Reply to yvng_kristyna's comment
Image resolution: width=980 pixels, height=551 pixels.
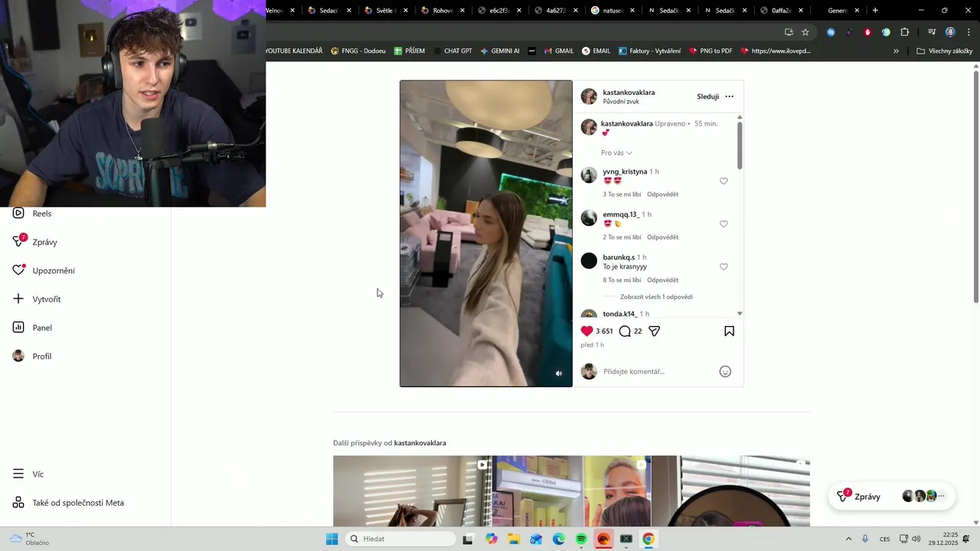tap(662, 194)
